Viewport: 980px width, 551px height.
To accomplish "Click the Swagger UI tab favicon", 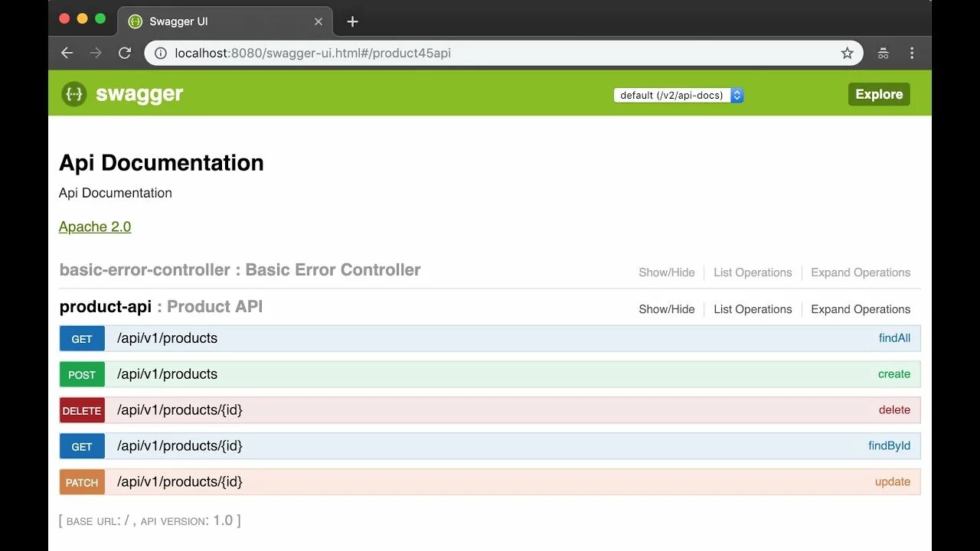I will tap(136, 21).
